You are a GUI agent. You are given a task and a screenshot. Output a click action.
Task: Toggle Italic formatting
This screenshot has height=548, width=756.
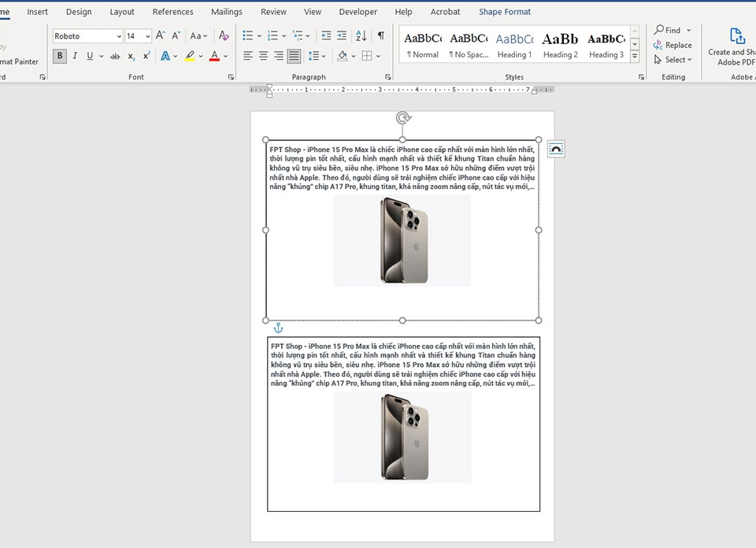click(75, 56)
